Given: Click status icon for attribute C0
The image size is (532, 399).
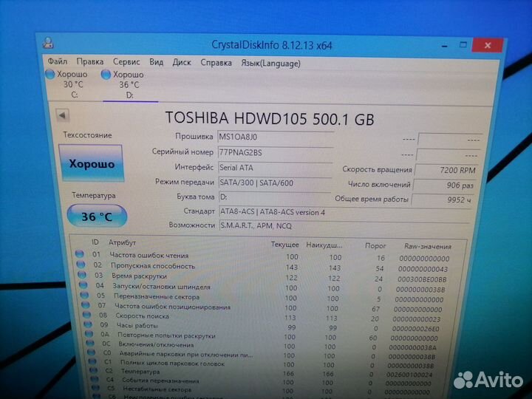Looking at the screenshot, I should coord(92,352).
